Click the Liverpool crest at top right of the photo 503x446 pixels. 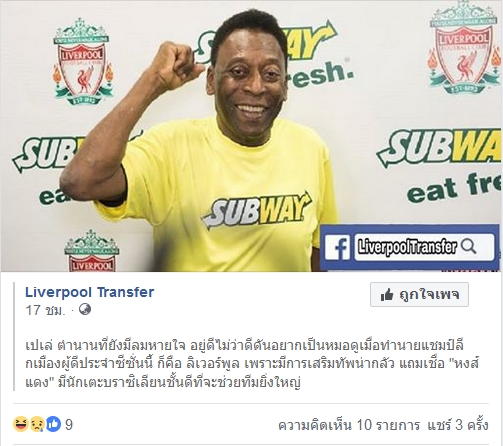point(464,48)
